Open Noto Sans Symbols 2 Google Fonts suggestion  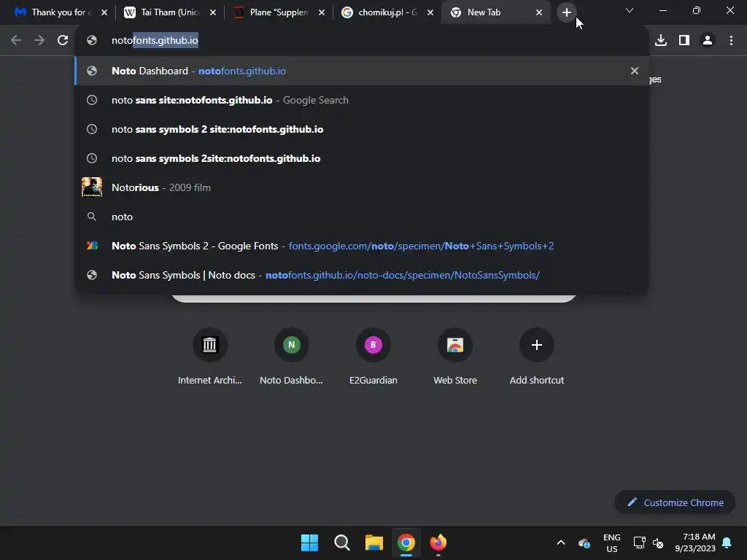pyautogui.click(x=362, y=246)
